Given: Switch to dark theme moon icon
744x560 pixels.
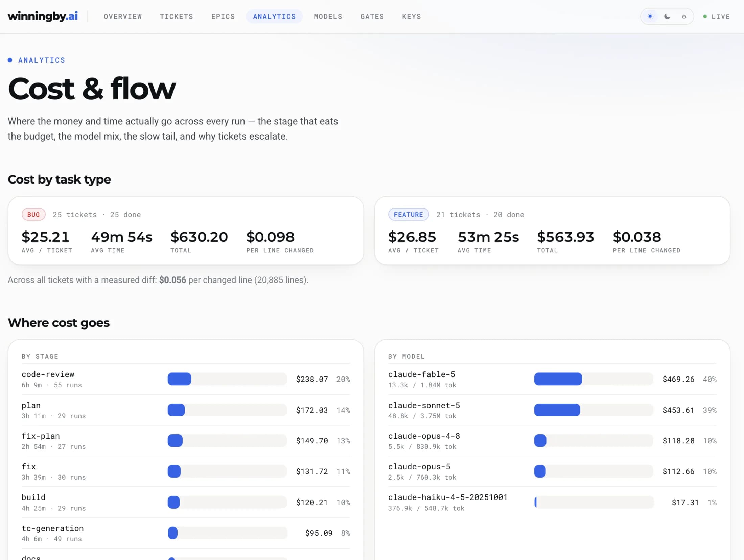Looking at the screenshot, I should pos(667,16).
